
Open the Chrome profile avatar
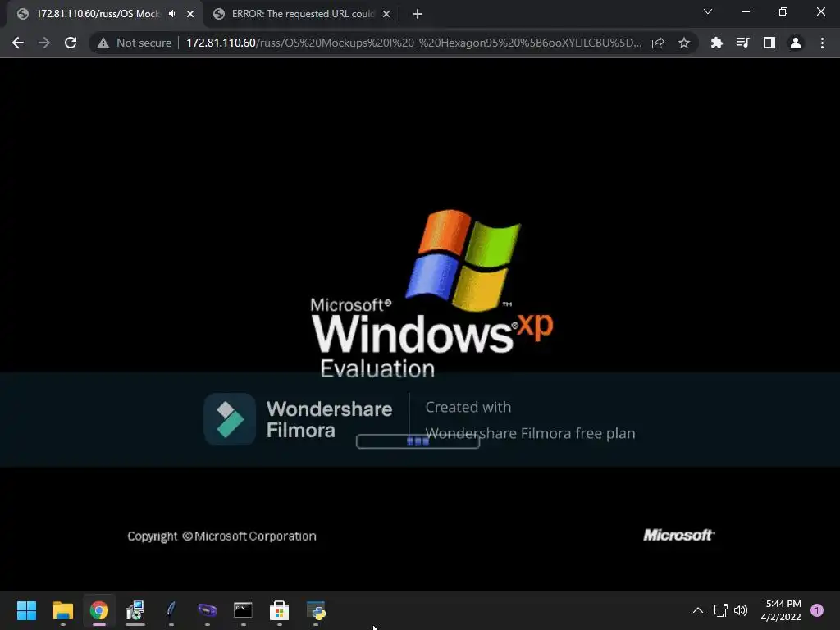pos(795,43)
